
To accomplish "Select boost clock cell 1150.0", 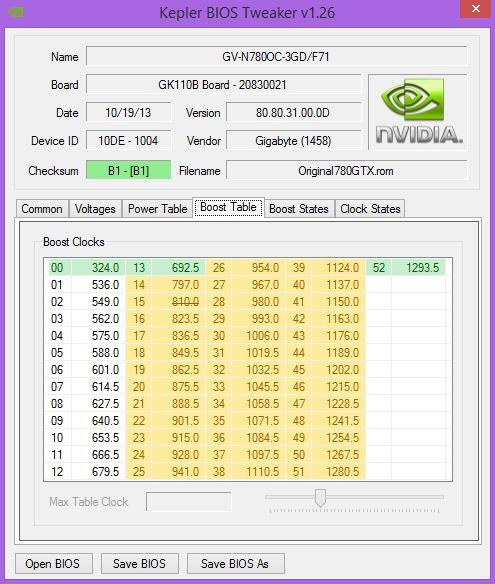I will (339, 302).
